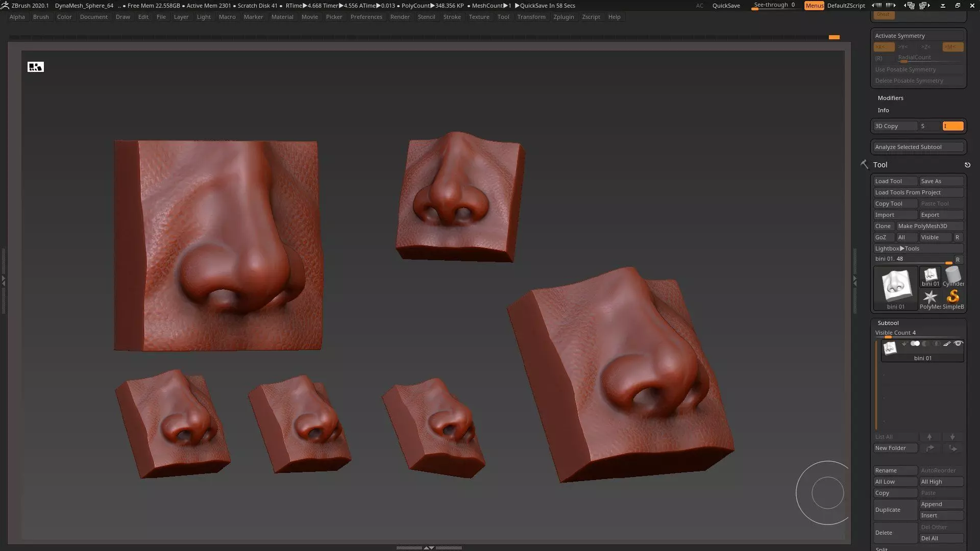Click Analyze Selected Subtool button

pos(918,147)
